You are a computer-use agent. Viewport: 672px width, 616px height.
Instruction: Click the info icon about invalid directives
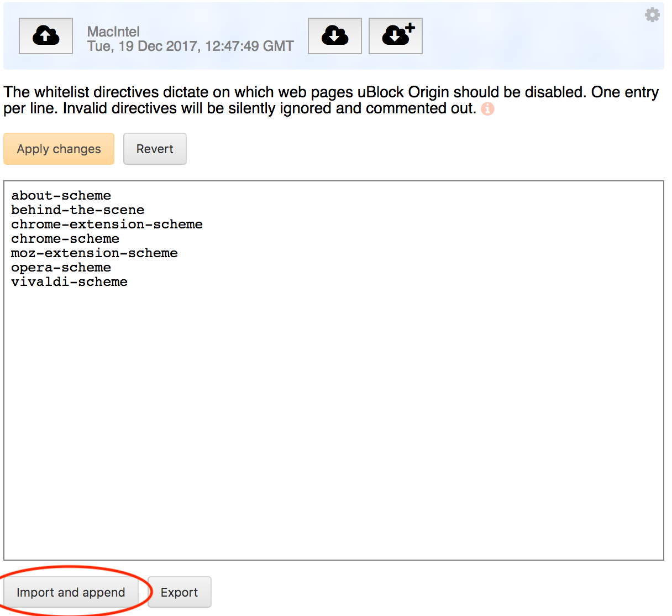[487, 108]
